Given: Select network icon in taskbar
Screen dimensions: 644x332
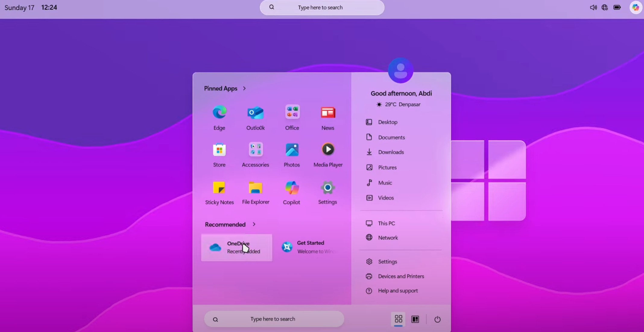Looking at the screenshot, I should pyautogui.click(x=604, y=7).
